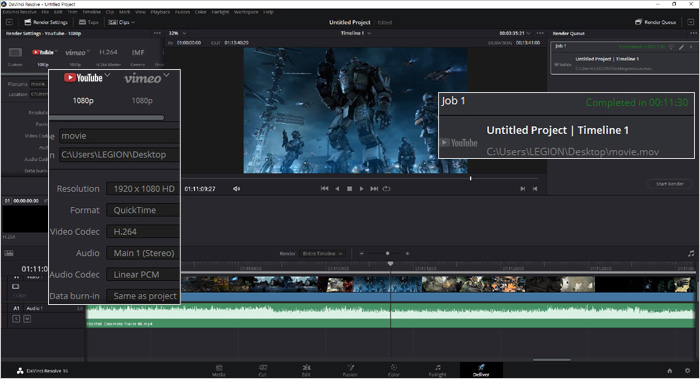Open Project Settings gear icon

(x=688, y=371)
